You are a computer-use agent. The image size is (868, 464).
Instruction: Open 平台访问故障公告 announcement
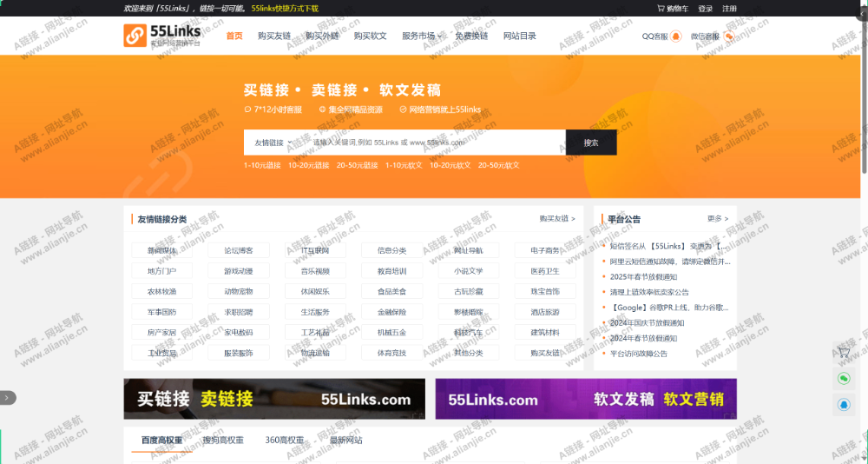click(639, 354)
